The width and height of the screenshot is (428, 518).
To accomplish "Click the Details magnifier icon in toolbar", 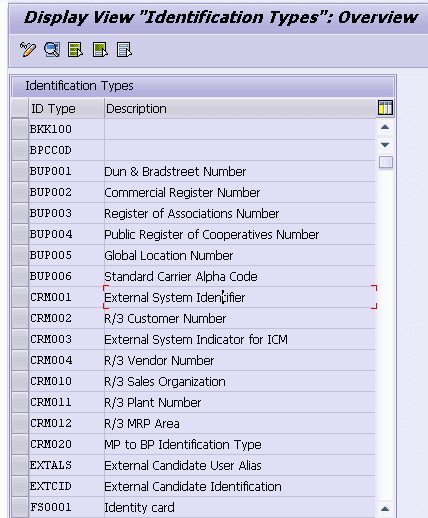I will (52, 50).
